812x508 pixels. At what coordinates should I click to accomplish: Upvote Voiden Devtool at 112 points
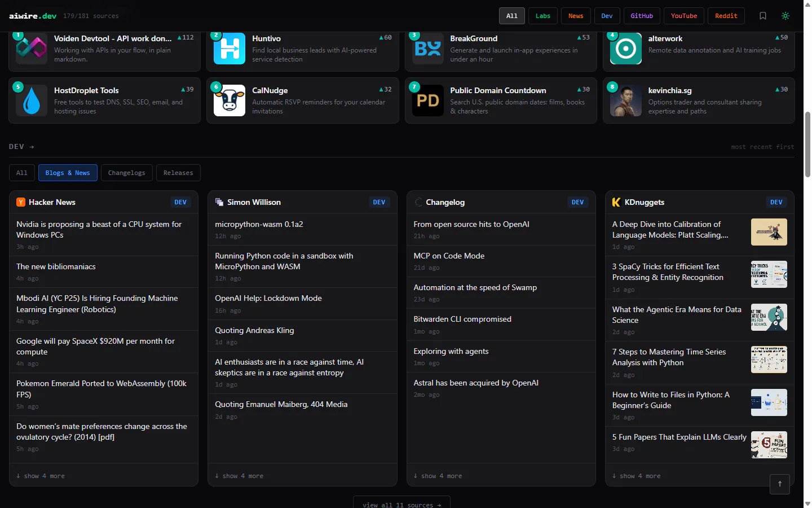click(x=186, y=38)
